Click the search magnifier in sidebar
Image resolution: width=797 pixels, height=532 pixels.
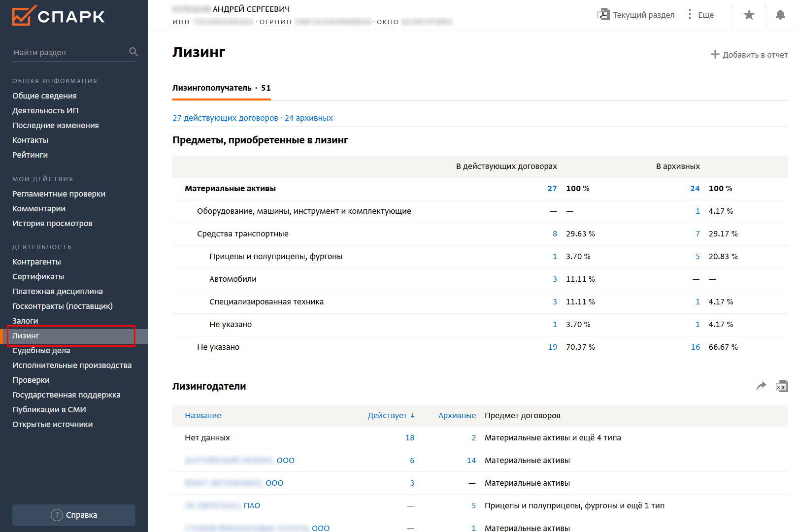click(133, 52)
